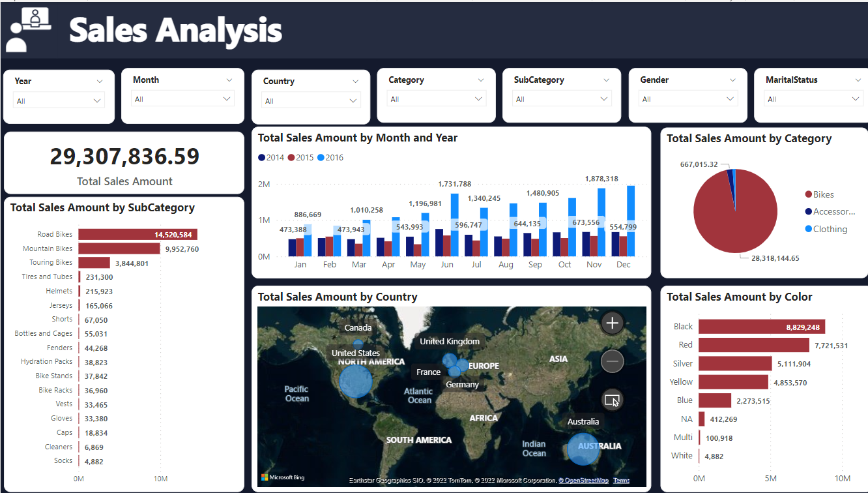Click the Sales Analysis presenter logo icon
The height and width of the screenshot is (493, 868).
tap(27, 29)
